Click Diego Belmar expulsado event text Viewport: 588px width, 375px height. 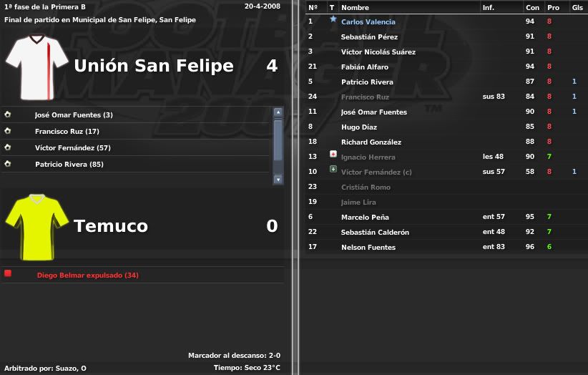(x=88, y=276)
